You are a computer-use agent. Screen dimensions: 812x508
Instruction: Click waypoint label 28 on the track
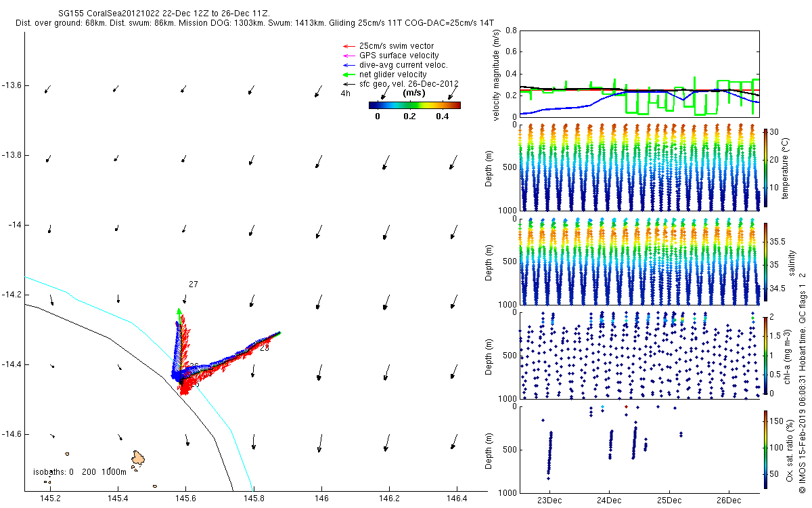coord(264,348)
